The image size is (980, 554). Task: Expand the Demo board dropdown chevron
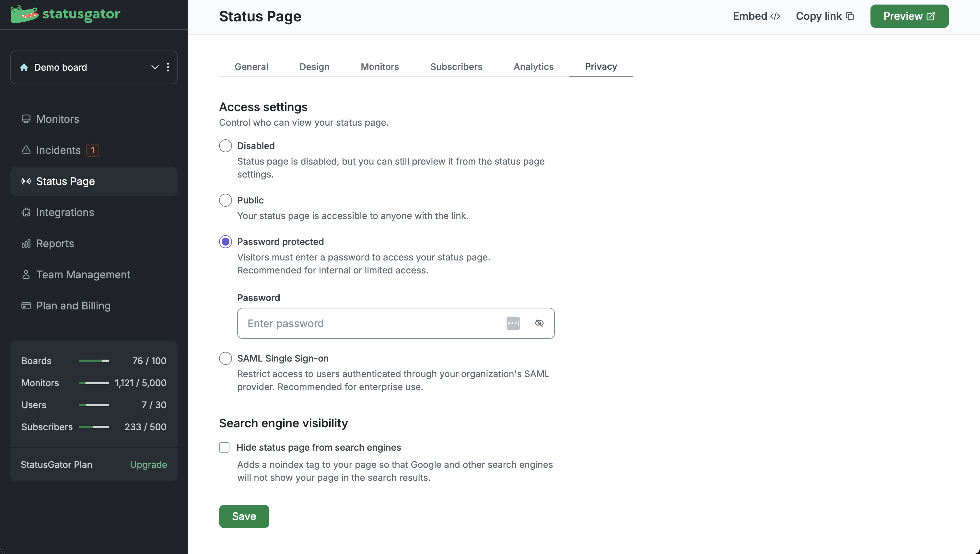155,67
